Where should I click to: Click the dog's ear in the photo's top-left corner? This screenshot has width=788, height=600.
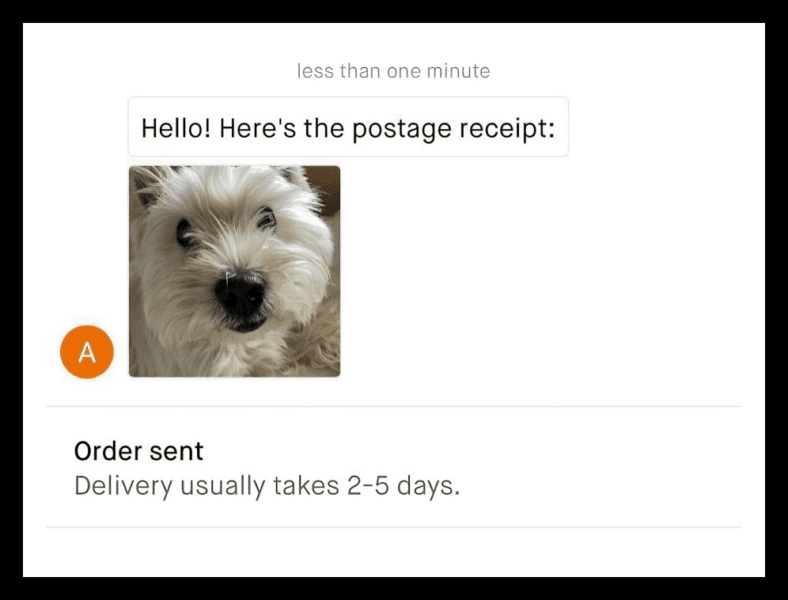click(x=146, y=186)
